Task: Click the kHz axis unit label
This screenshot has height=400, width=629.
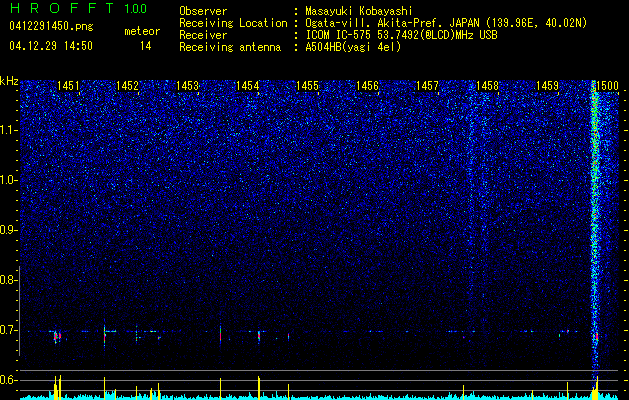Action: pyautogui.click(x=9, y=81)
